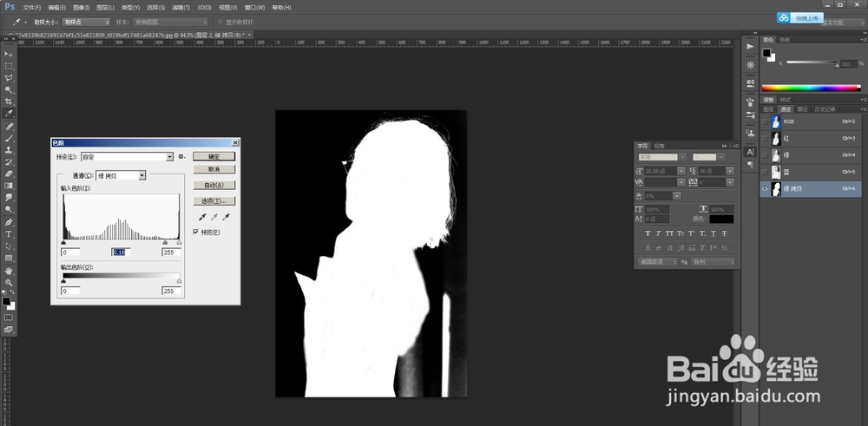
Task: Open the Levels preset options gear
Action: pos(181,157)
